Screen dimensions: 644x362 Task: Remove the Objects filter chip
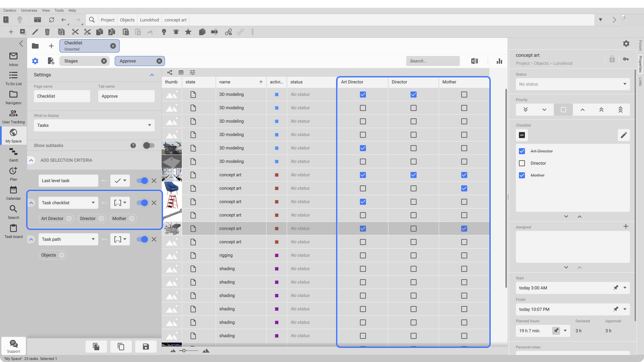tap(62, 255)
